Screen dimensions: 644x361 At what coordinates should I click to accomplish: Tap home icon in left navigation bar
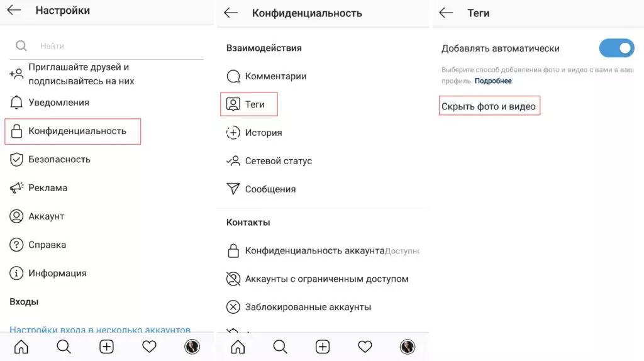click(21, 347)
